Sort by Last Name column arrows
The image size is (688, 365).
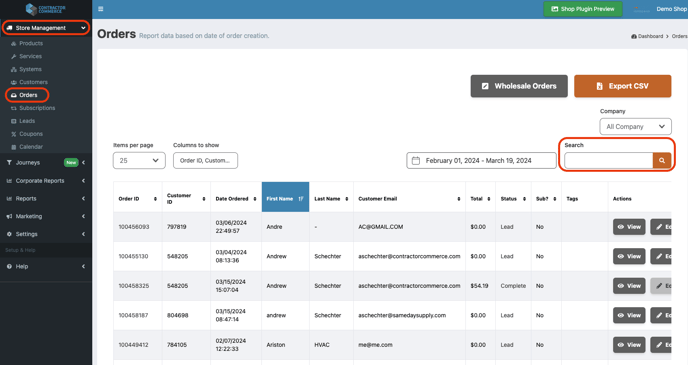(x=347, y=199)
